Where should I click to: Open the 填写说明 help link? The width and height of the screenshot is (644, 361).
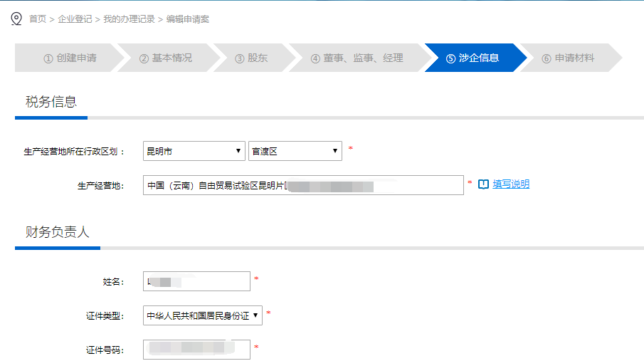click(511, 184)
